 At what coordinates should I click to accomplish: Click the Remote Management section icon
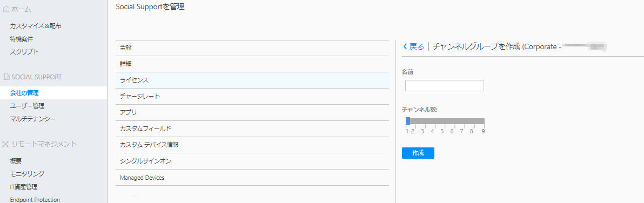click(6, 144)
